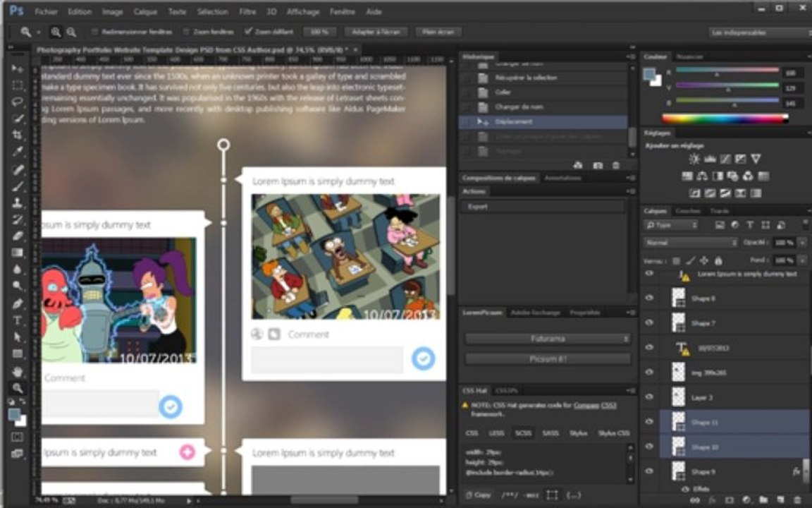Select the Zoom tool in toolbox
The height and width of the screenshot is (508, 812).
pyautogui.click(x=17, y=388)
